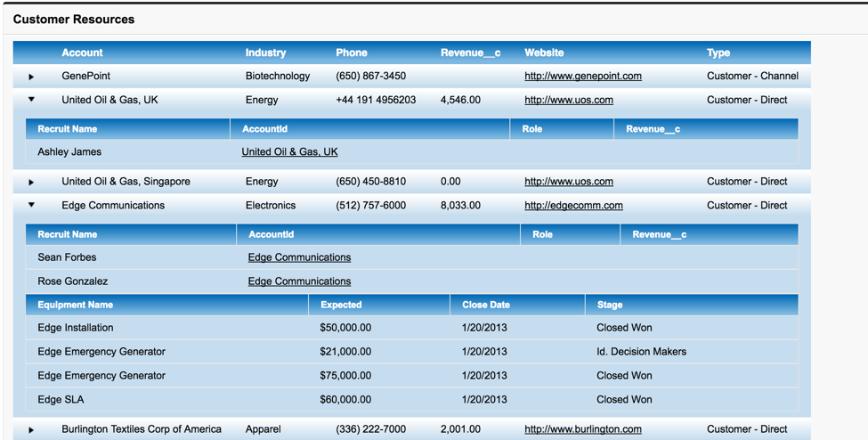Click phone number (650) 450-8810

pos(370,181)
